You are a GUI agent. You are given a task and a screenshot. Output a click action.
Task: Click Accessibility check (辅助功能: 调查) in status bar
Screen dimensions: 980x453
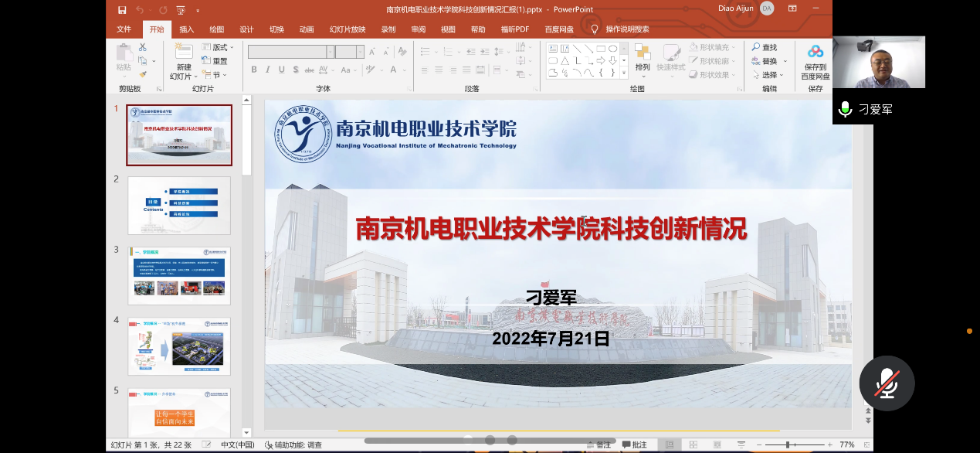pos(293,445)
